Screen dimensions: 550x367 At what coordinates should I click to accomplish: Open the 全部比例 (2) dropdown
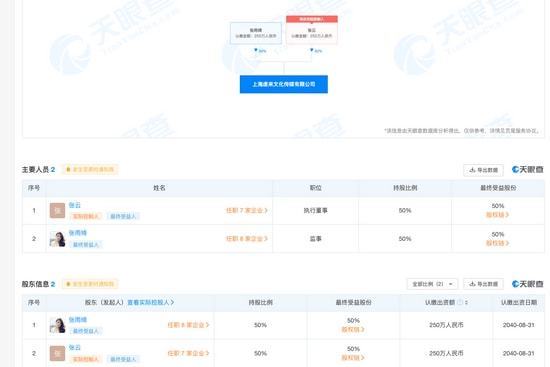point(432,284)
